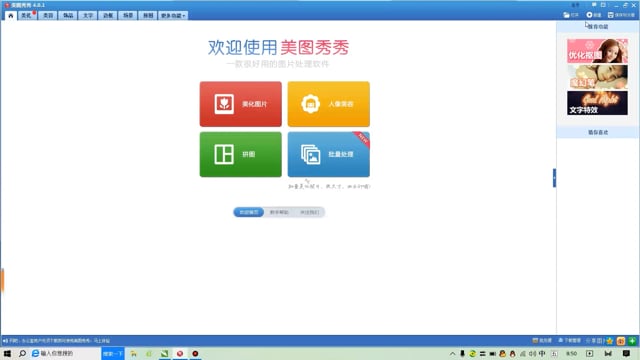Go to the Home tab house icon
640x360 pixels.
pyautogui.click(x=11, y=16)
